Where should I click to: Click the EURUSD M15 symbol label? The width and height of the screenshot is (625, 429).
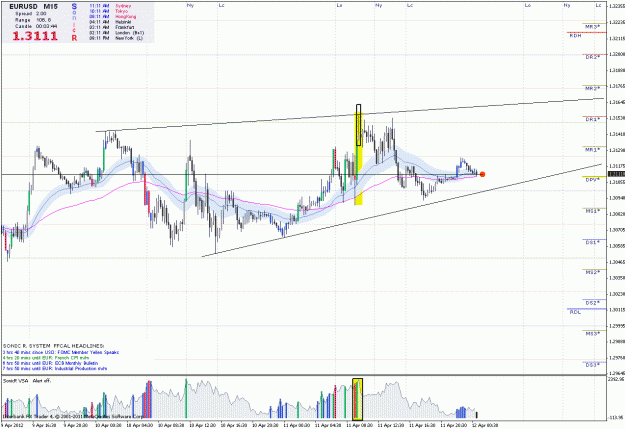coord(33,6)
